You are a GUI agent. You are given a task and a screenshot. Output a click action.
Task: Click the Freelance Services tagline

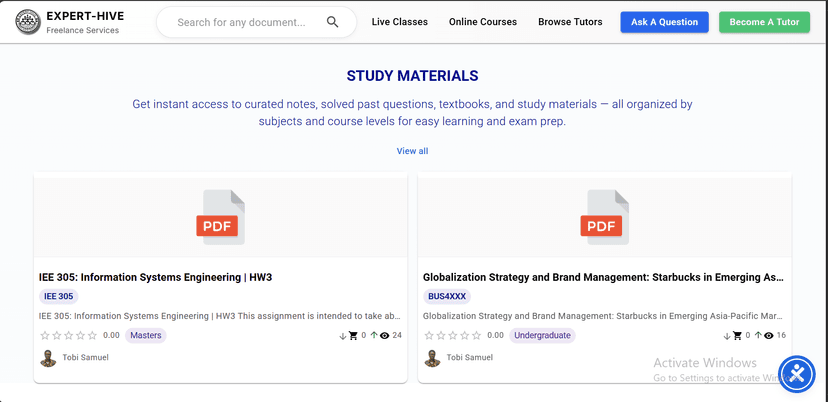(83, 31)
